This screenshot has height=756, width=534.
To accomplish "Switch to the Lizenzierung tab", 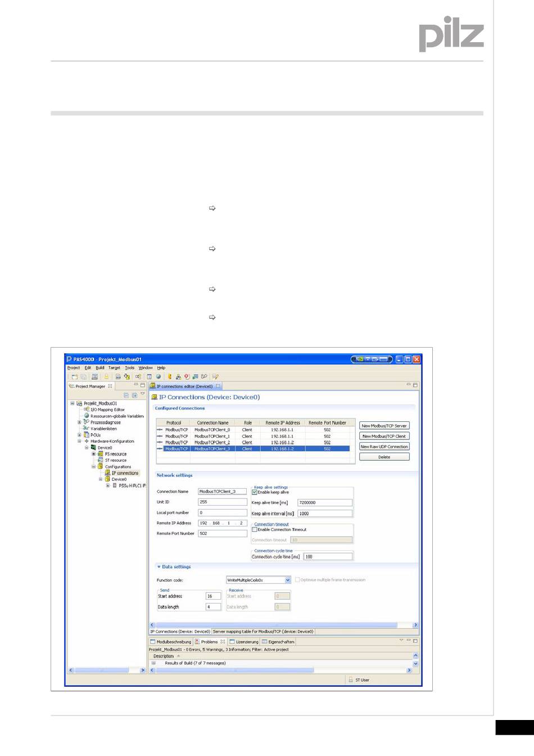I will [243, 642].
